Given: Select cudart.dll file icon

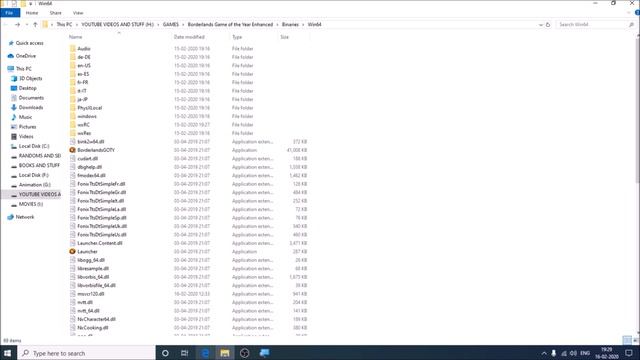Looking at the screenshot, I should pyautogui.click(x=73, y=159).
